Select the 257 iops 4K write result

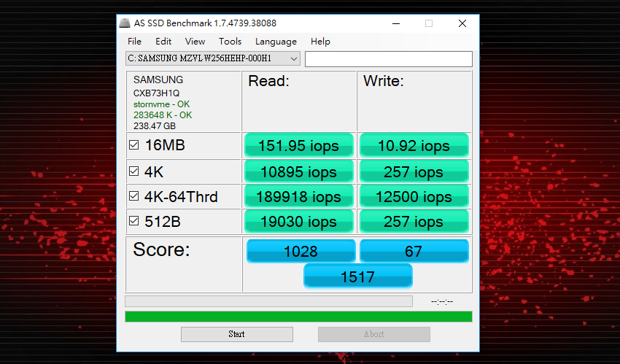point(414,172)
